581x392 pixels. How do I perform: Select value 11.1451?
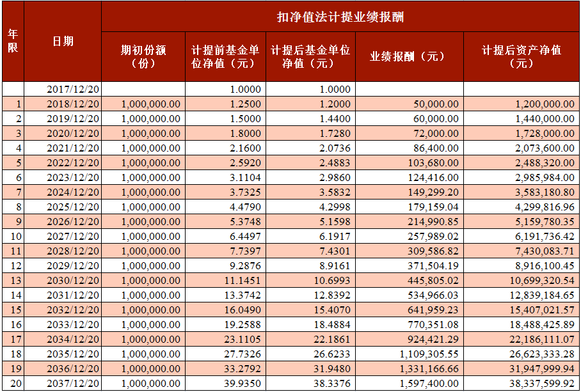click(x=225, y=281)
